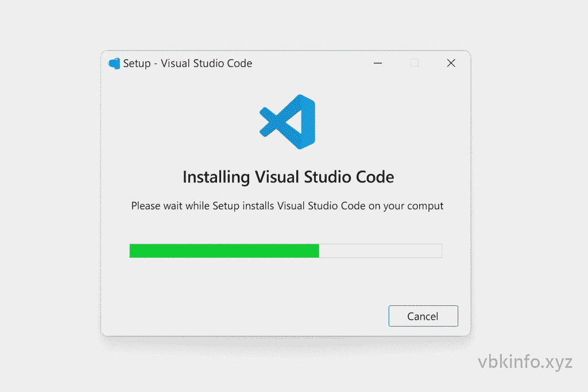Click the Cancel button border
The image size is (588, 392).
click(x=423, y=306)
